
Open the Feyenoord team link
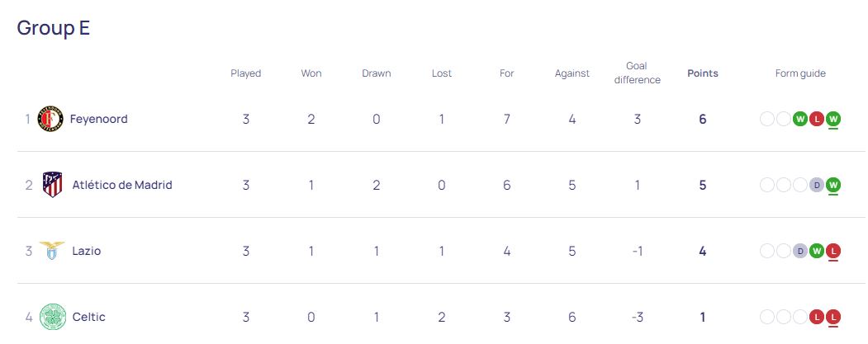click(98, 119)
